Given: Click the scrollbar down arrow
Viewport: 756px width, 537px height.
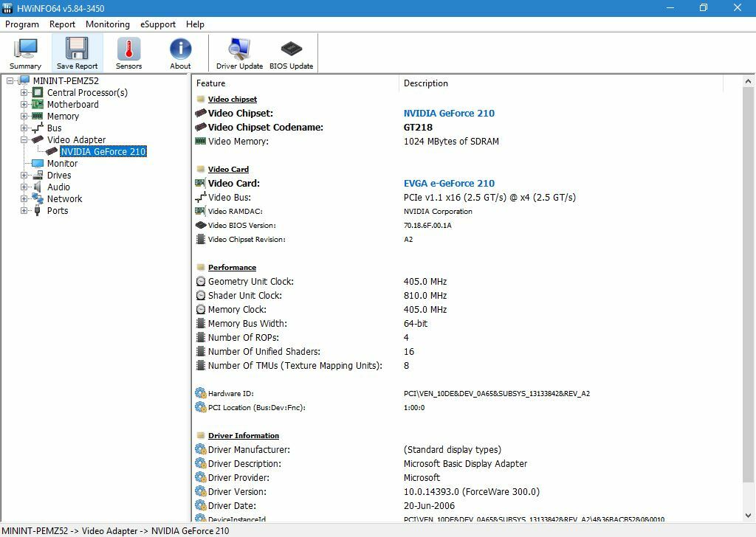Looking at the screenshot, I should pyautogui.click(x=749, y=516).
